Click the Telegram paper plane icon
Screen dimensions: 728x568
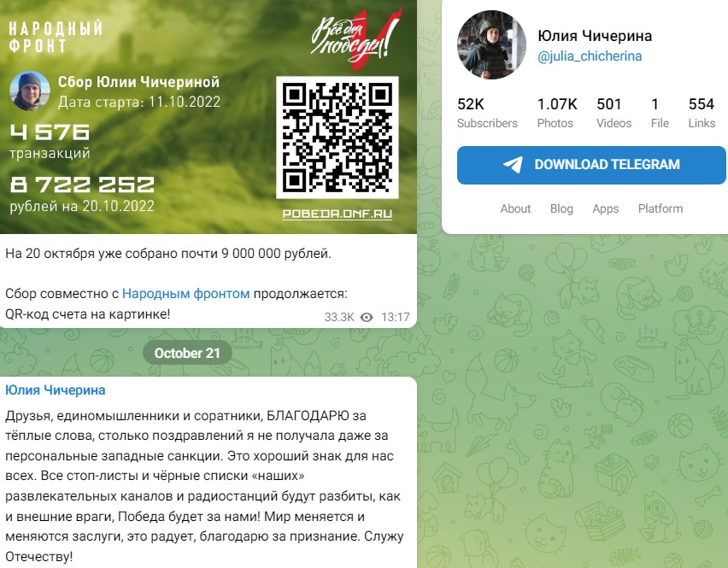[x=514, y=165]
